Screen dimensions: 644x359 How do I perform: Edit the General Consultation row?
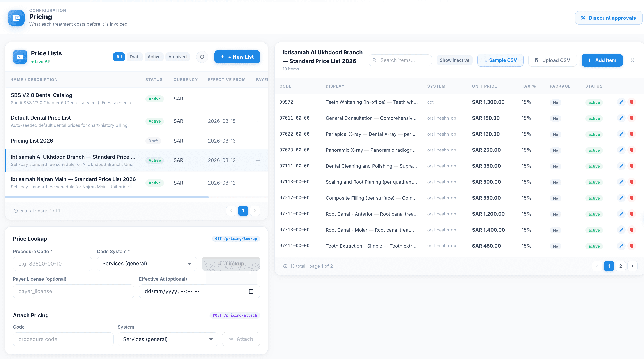(x=621, y=118)
